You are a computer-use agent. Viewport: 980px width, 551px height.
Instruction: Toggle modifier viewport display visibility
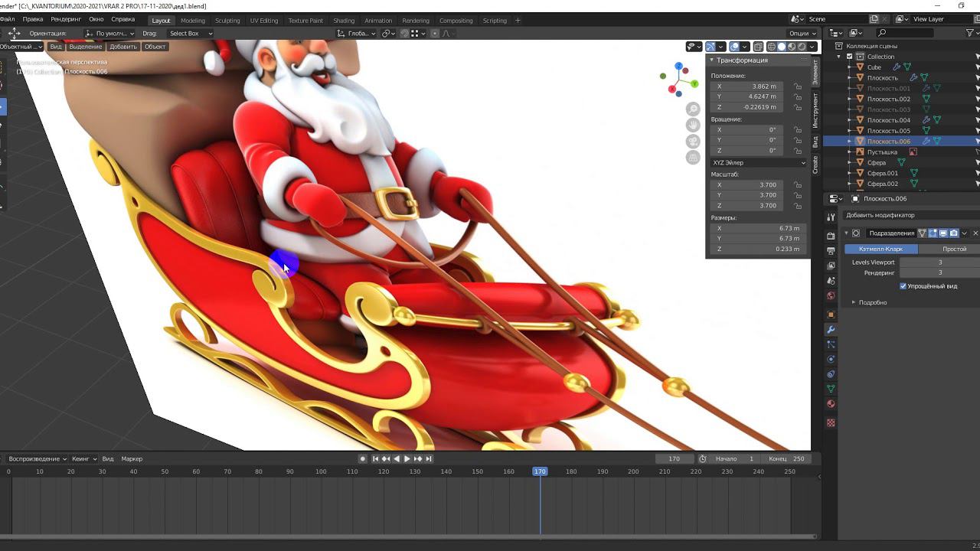click(x=943, y=233)
